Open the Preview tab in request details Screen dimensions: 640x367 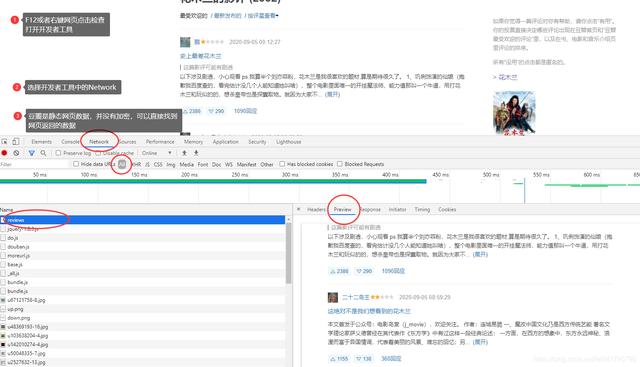tap(342, 209)
